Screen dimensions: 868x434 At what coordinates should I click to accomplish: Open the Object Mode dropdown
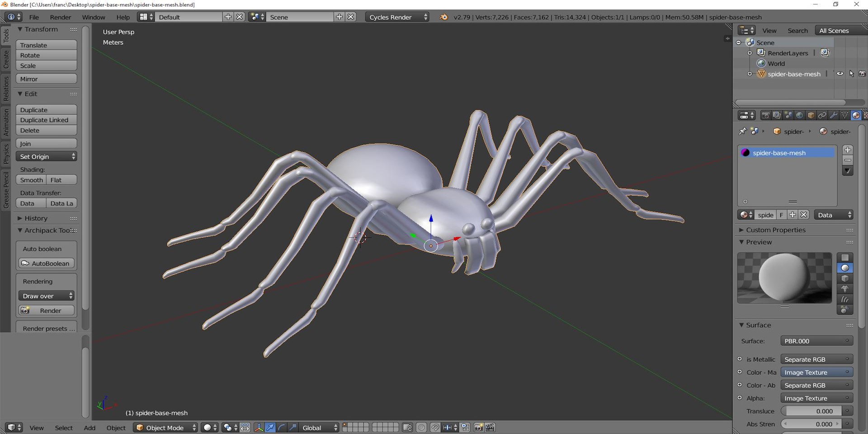coord(165,427)
